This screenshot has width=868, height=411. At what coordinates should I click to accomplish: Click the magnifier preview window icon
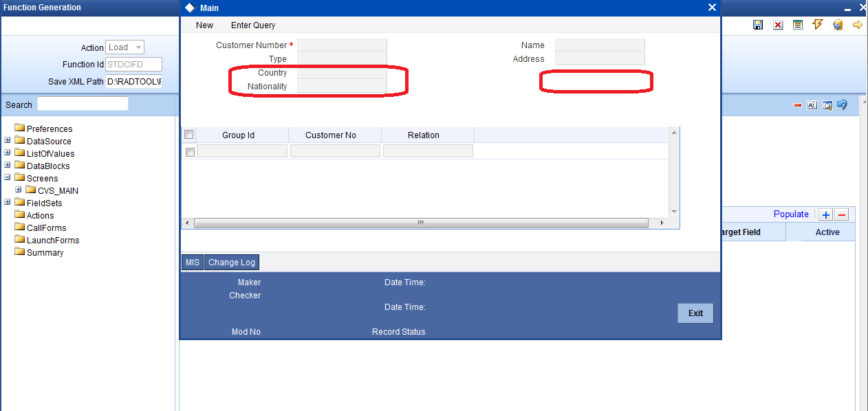(827, 105)
